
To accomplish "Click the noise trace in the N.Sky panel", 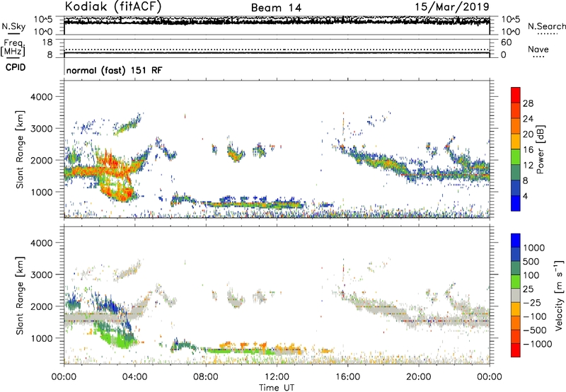I will tap(277, 21).
